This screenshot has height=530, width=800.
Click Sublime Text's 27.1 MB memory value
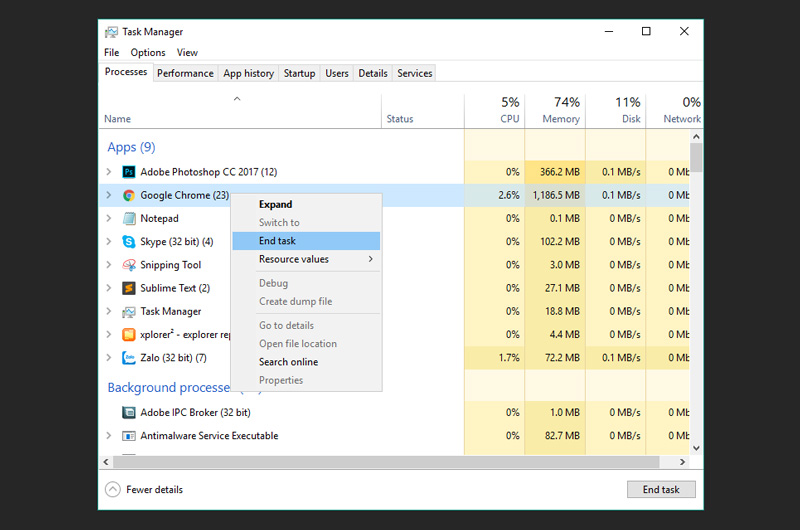pyautogui.click(x=562, y=288)
